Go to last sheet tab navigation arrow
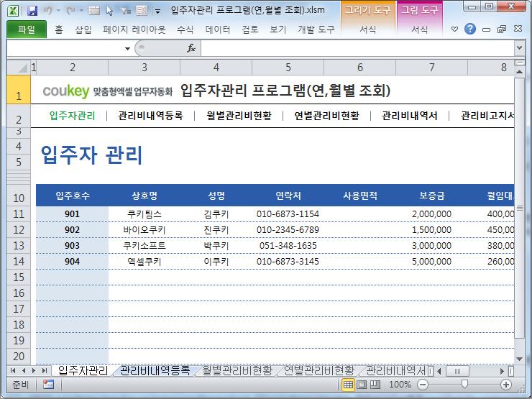This screenshot has height=399, width=532. coord(44,370)
